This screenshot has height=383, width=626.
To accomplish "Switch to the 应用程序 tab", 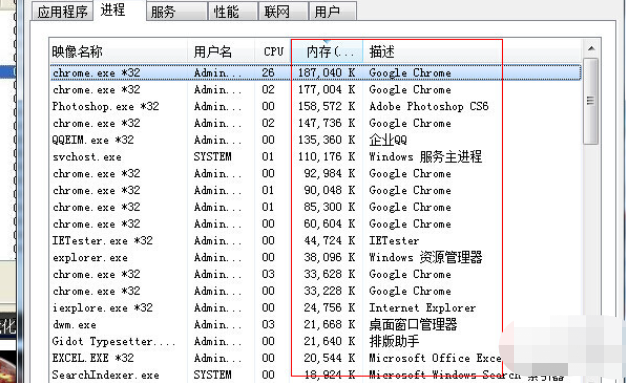I will [62, 11].
